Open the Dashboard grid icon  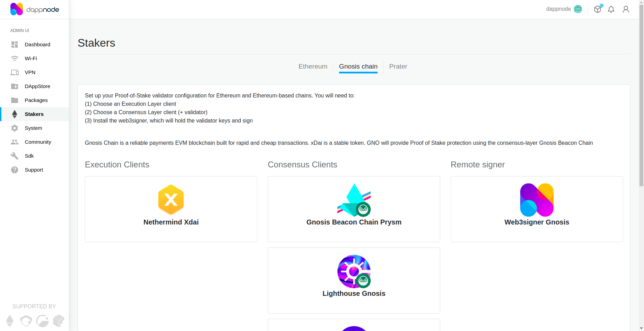click(x=15, y=45)
